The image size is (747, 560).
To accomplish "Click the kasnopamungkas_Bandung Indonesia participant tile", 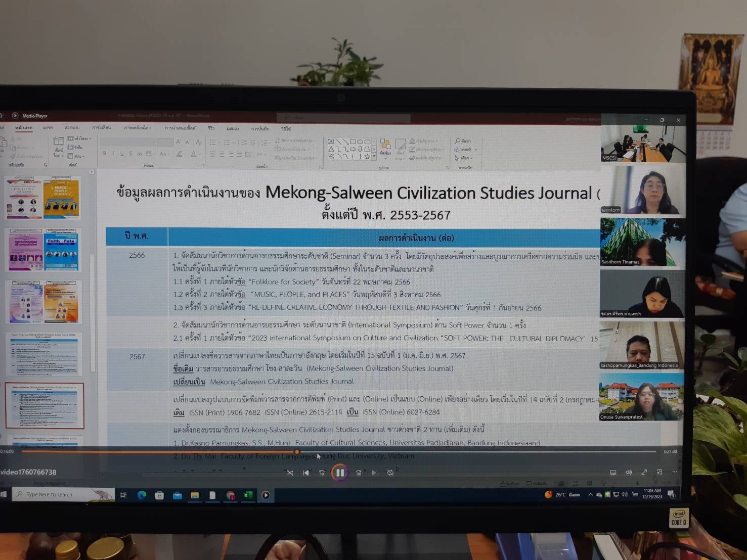I will point(641,345).
